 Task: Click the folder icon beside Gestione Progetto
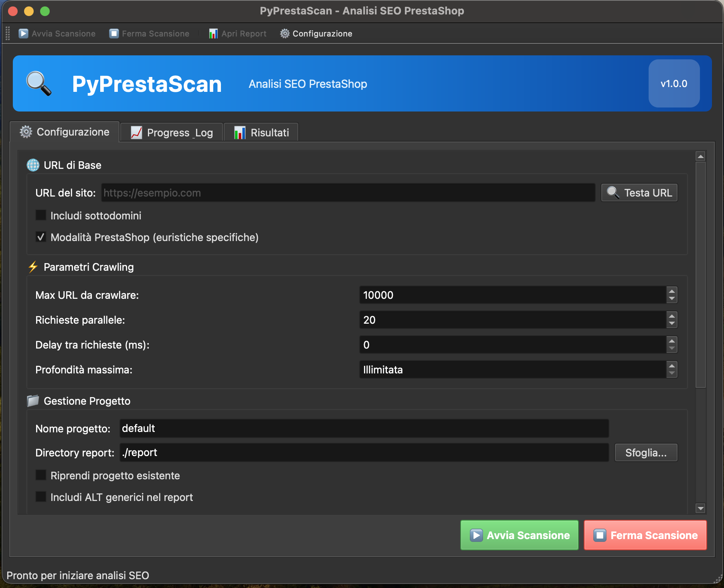click(33, 401)
